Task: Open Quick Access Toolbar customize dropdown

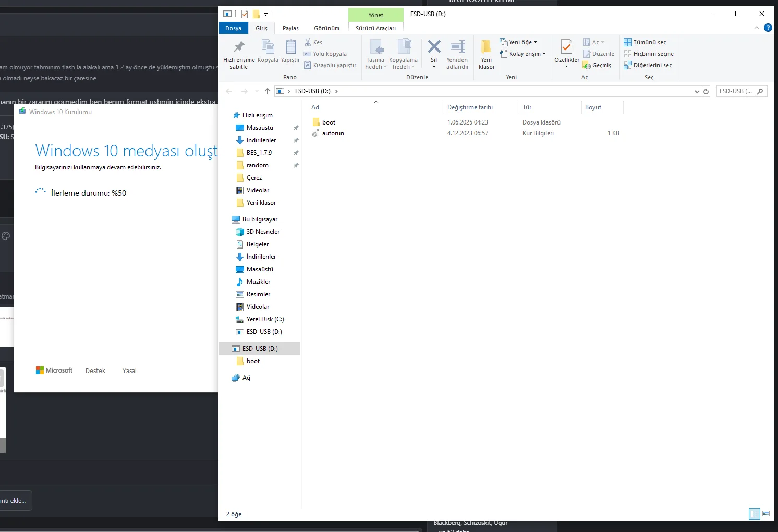Action: [265, 14]
